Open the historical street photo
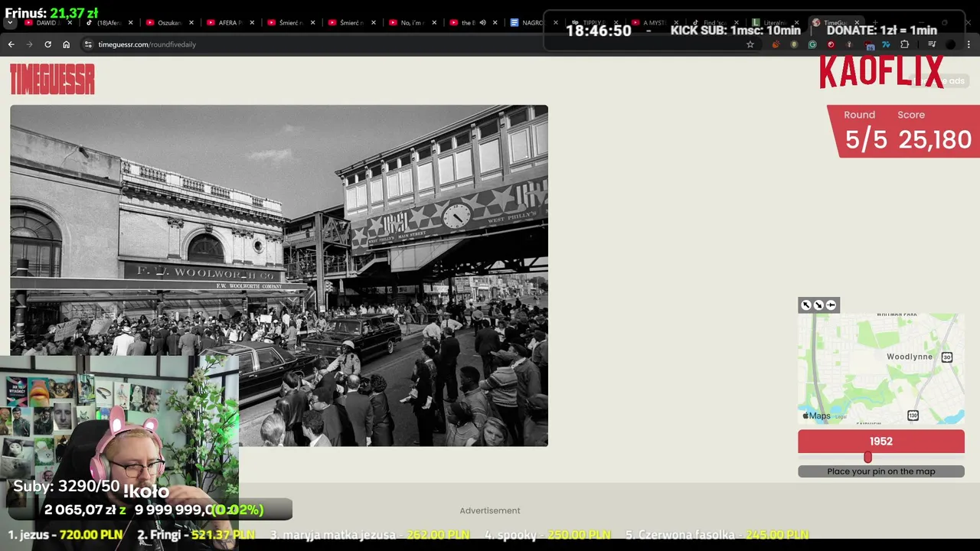The width and height of the screenshot is (980, 551). click(279, 275)
